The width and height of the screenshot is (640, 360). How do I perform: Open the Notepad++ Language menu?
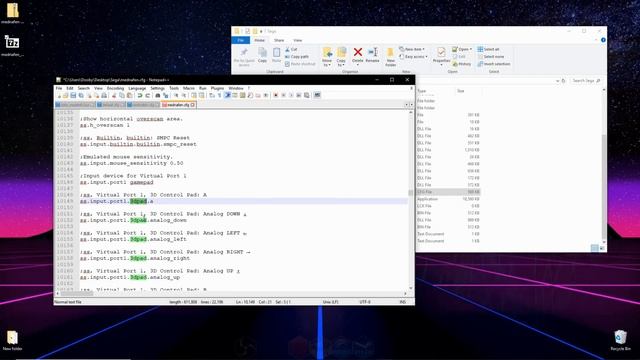tap(137, 88)
